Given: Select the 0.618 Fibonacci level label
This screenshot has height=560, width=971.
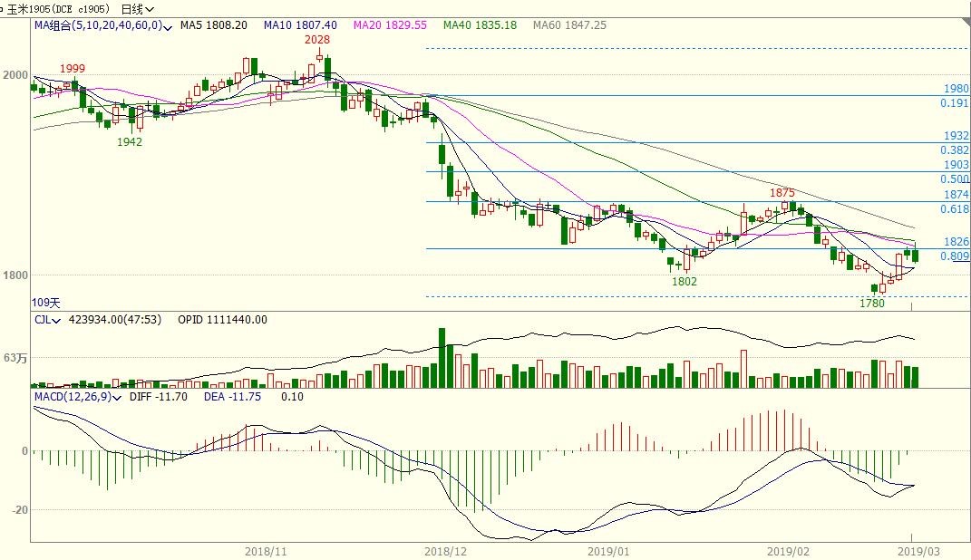Looking at the screenshot, I should click(955, 209).
